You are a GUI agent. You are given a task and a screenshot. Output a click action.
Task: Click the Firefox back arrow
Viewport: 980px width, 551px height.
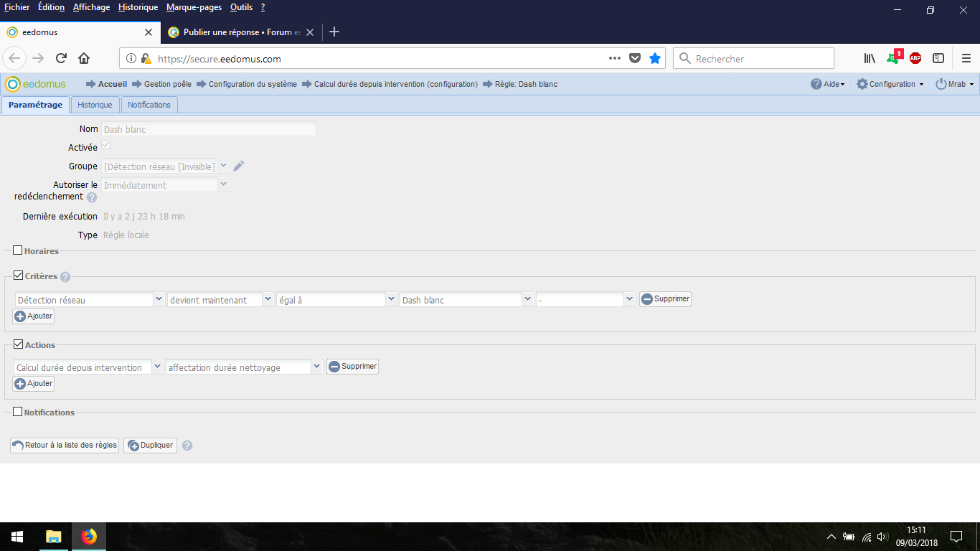point(15,58)
